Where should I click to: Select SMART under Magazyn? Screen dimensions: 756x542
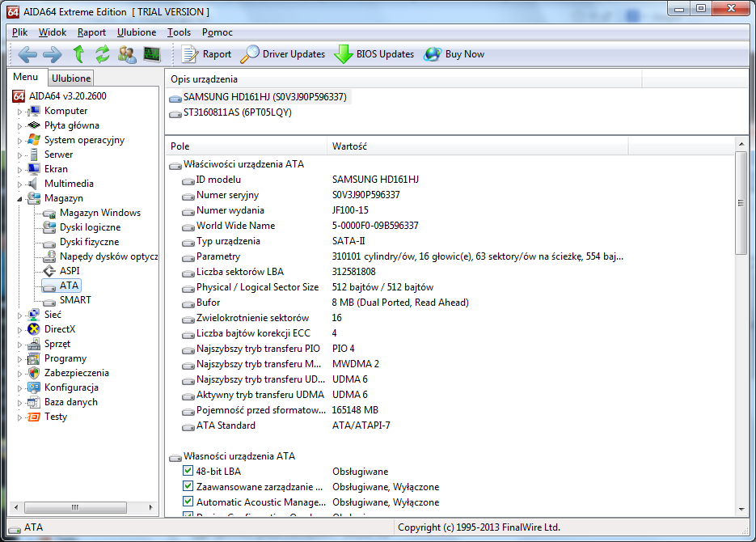point(74,300)
